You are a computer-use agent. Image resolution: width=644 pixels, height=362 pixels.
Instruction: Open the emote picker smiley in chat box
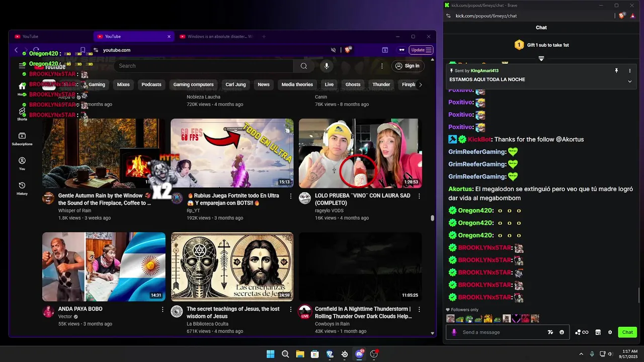coord(561,332)
